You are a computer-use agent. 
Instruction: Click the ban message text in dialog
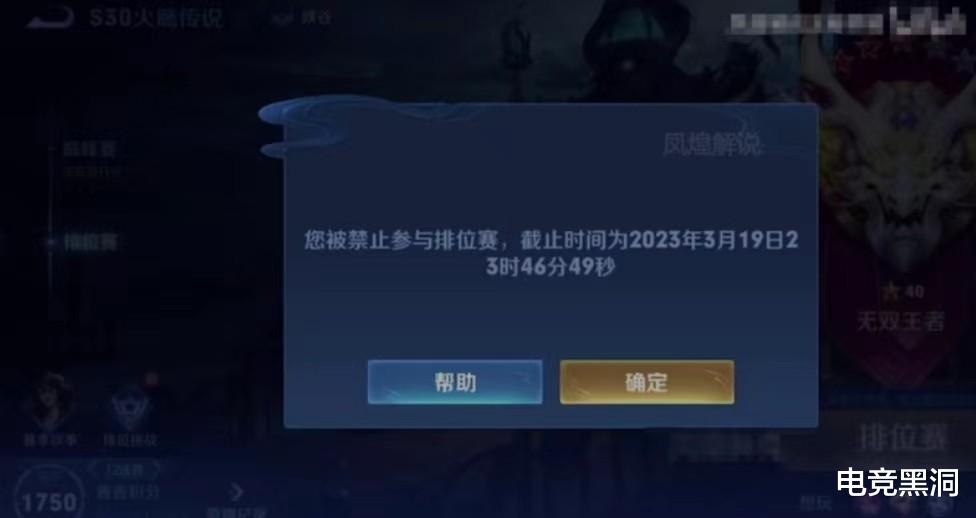pyautogui.click(x=551, y=253)
